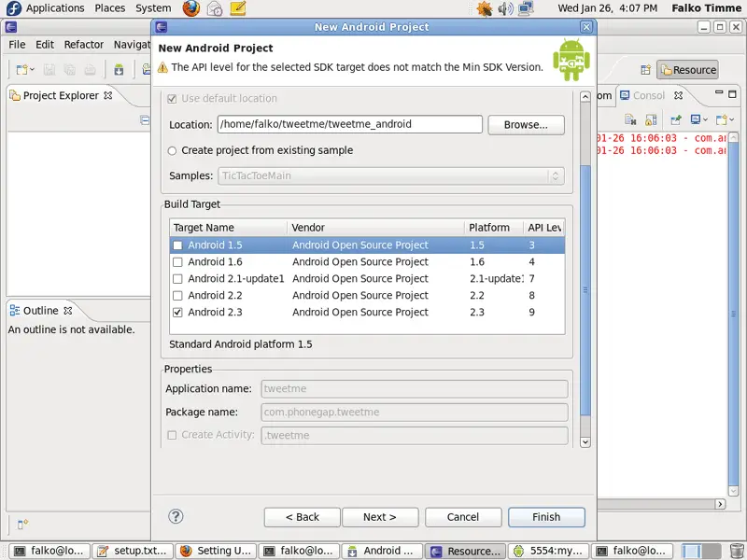Switch to the 5554:my... emulator taskbar window

(x=548, y=551)
